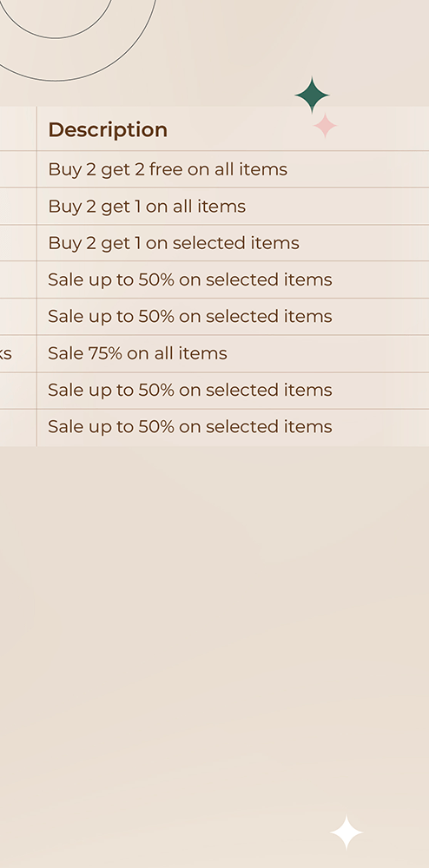Select the outer circle outline arc
Screen dimensions: 429x868
[x=77, y=41]
